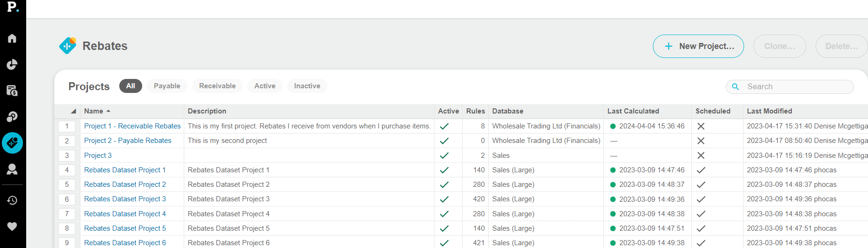Sort by the Name column header
Image resolution: width=868 pixels, height=248 pixels.
[94, 111]
